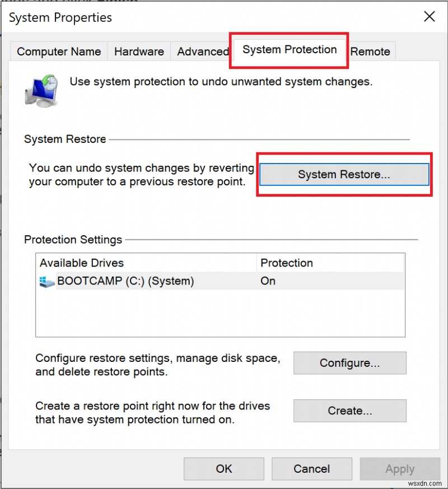Cancel the System Properties dialog
448x489 pixels.
312,469
